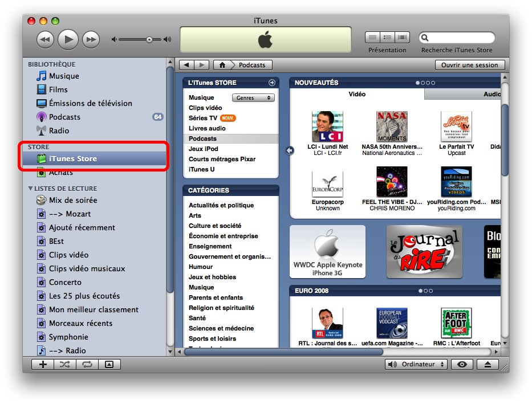Go back in store navigation
The image size is (532, 404).
coord(186,65)
